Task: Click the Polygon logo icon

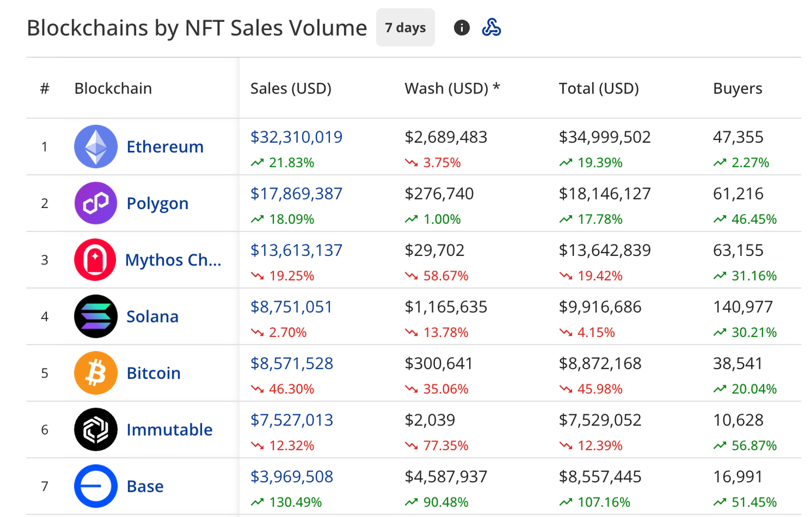Action: coord(96,203)
